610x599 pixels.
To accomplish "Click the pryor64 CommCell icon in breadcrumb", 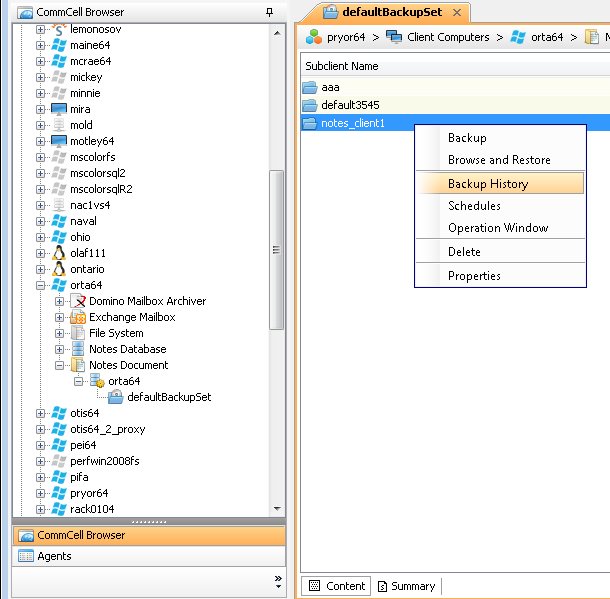I will 314,37.
